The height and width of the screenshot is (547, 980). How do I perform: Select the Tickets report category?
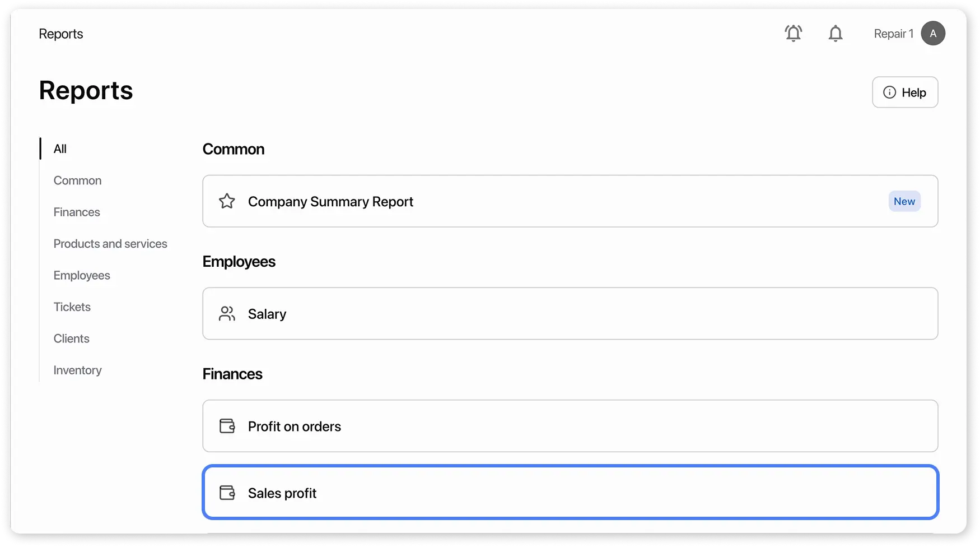[72, 307]
